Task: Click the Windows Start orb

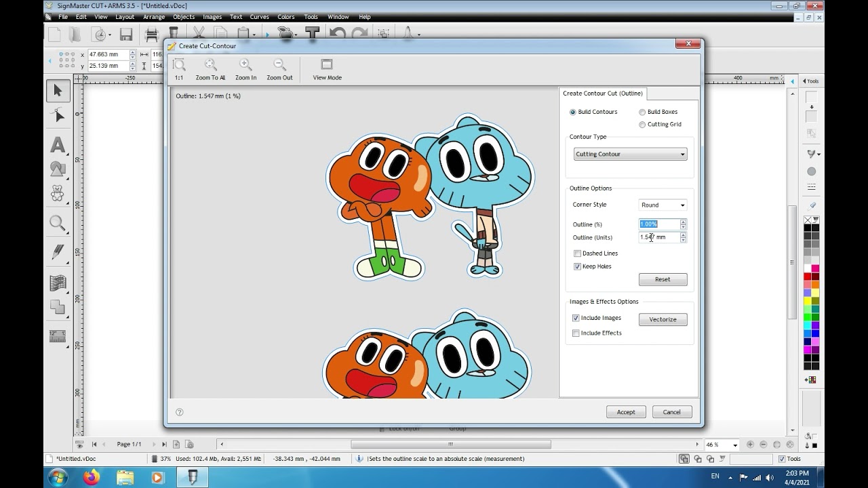Action: [x=58, y=478]
